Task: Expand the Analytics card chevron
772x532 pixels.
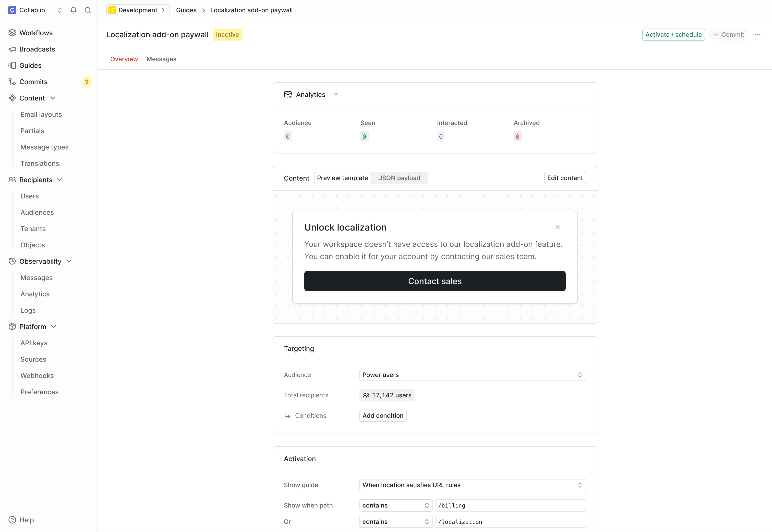Action: [x=336, y=95]
